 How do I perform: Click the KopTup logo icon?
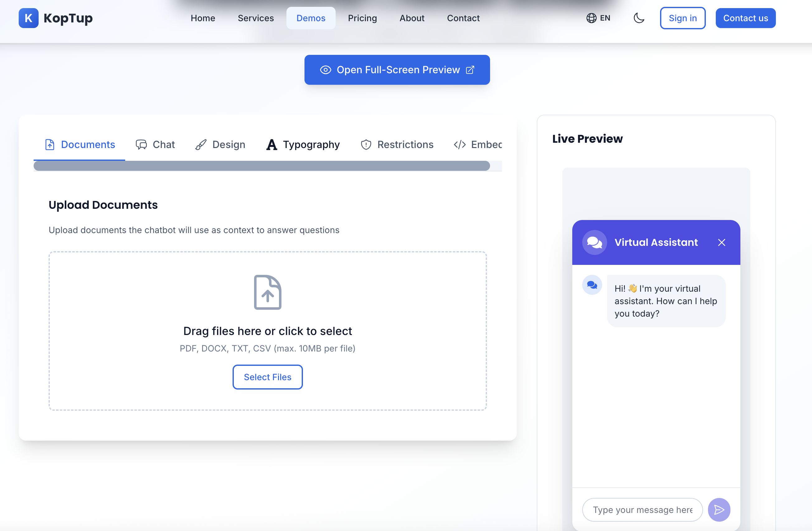(28, 18)
